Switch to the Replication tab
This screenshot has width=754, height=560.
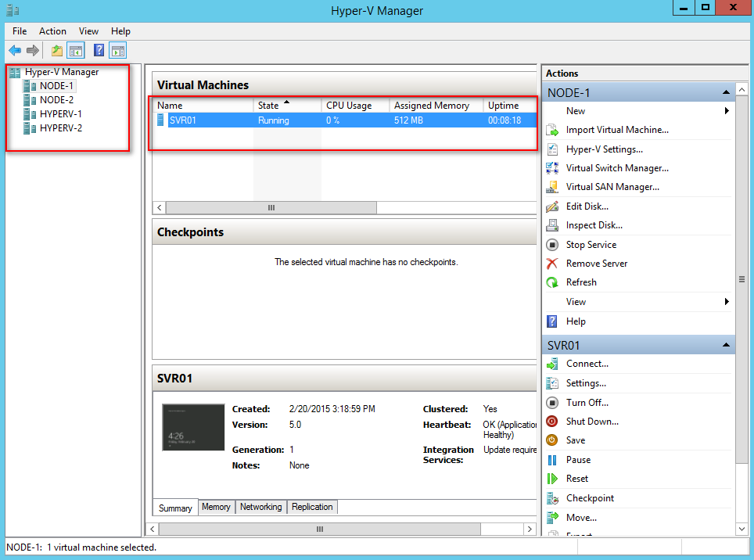312,507
